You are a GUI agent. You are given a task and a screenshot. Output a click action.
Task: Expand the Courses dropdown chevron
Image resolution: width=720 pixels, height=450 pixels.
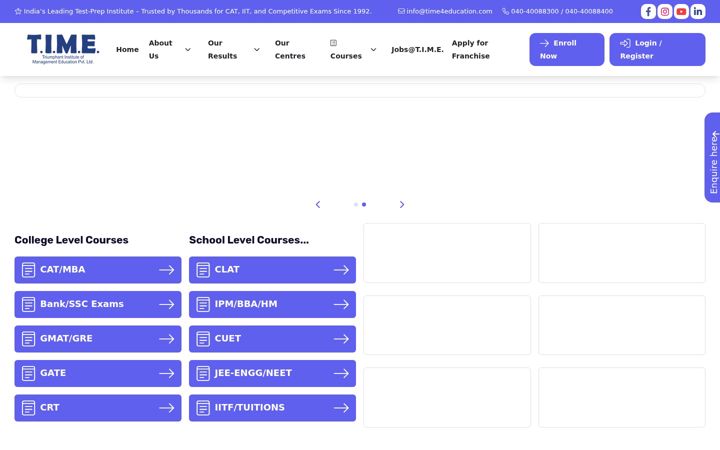click(x=373, y=50)
